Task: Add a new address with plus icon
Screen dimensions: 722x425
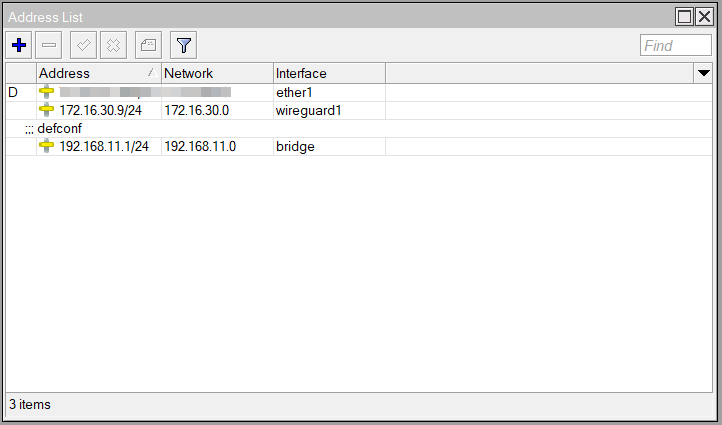Action: 19,45
